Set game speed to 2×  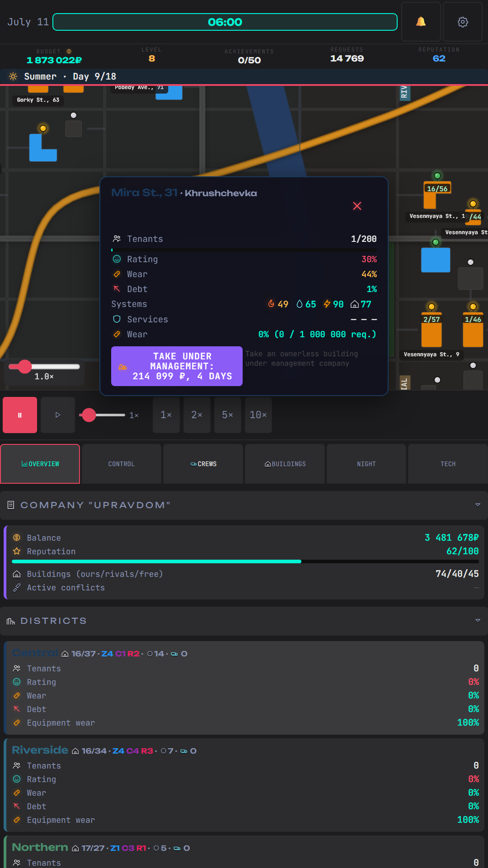coord(197,415)
